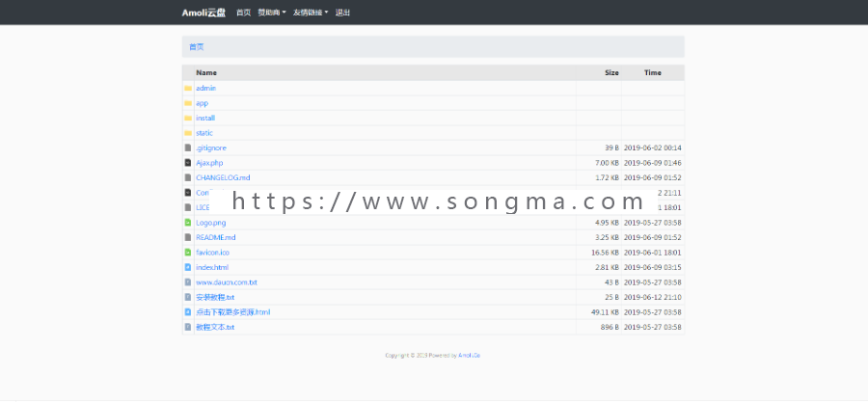The height and width of the screenshot is (402, 868).
Task: Open the README.md file link
Action: pyautogui.click(x=216, y=237)
